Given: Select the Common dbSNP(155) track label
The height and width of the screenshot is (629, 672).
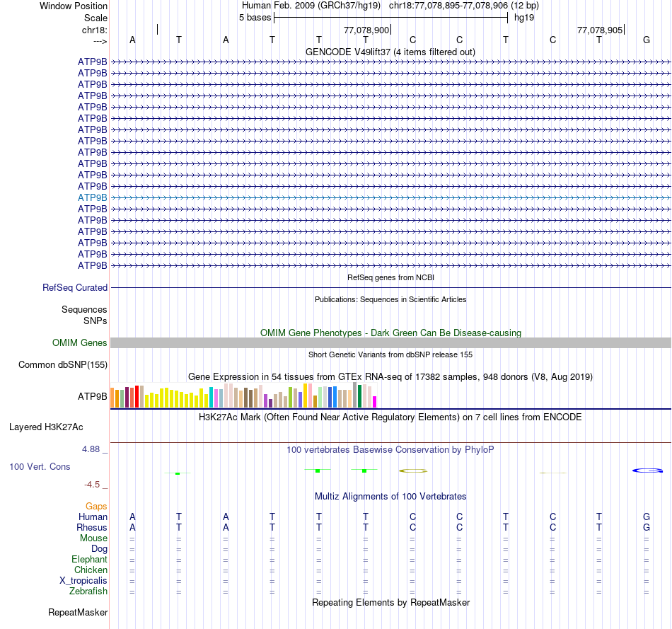Looking at the screenshot, I should point(62,365).
